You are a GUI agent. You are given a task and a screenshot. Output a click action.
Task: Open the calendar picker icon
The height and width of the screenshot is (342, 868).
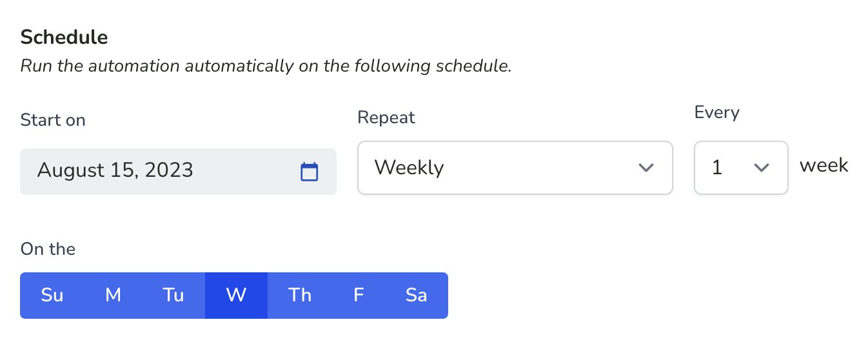[310, 171]
